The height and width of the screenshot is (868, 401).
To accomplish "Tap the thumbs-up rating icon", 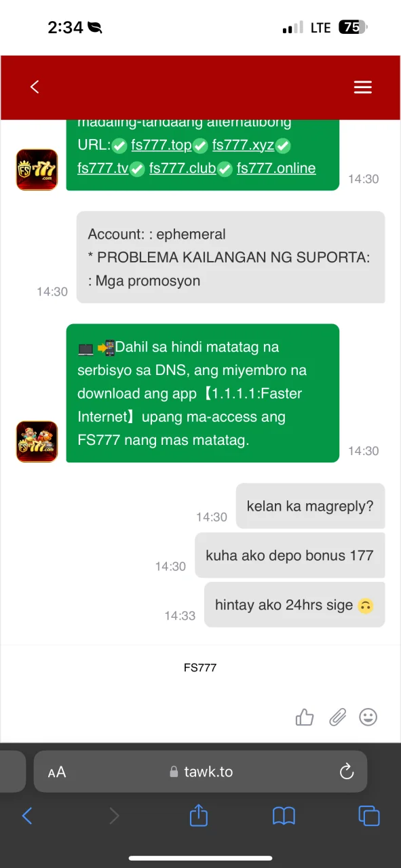I will tap(305, 717).
